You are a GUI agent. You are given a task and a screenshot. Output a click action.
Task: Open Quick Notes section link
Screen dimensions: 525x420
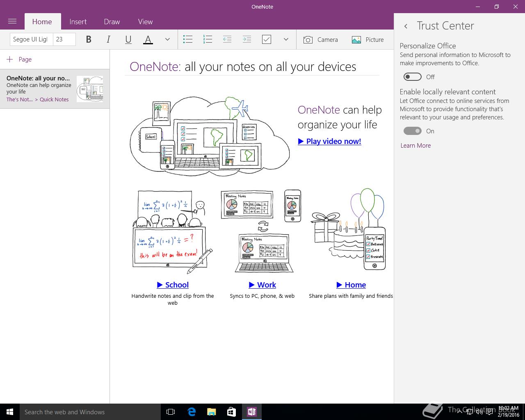click(x=54, y=100)
